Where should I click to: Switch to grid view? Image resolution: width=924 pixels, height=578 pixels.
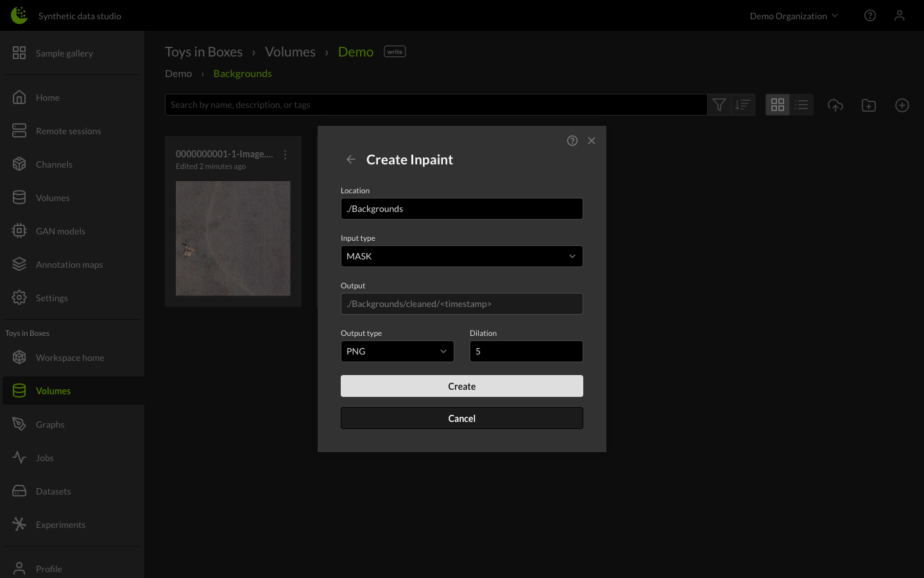point(778,105)
